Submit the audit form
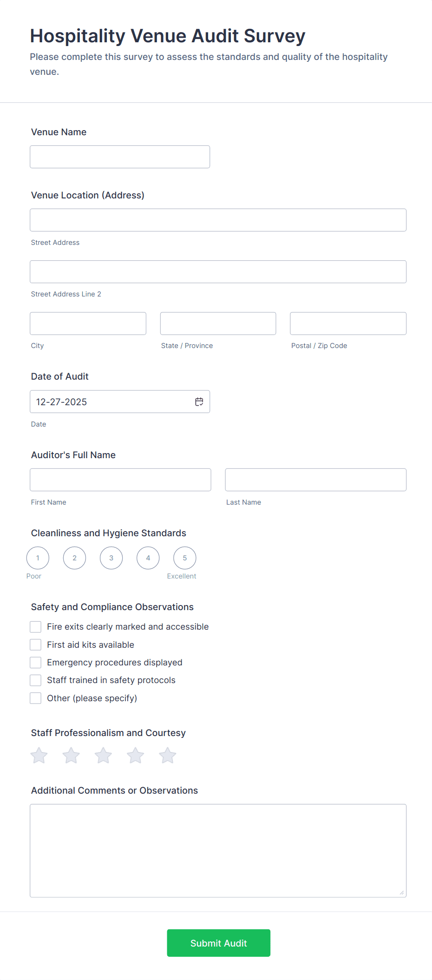Image resolution: width=432 pixels, height=980 pixels. coord(218,943)
